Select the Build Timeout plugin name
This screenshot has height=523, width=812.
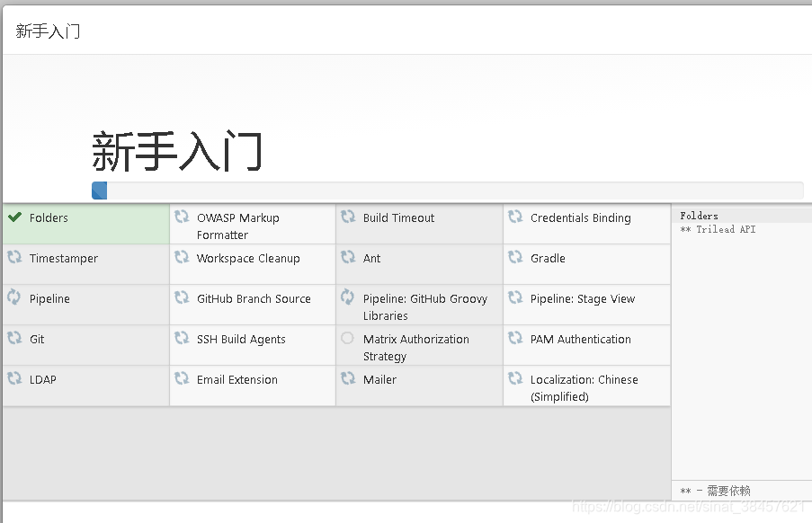pos(398,217)
